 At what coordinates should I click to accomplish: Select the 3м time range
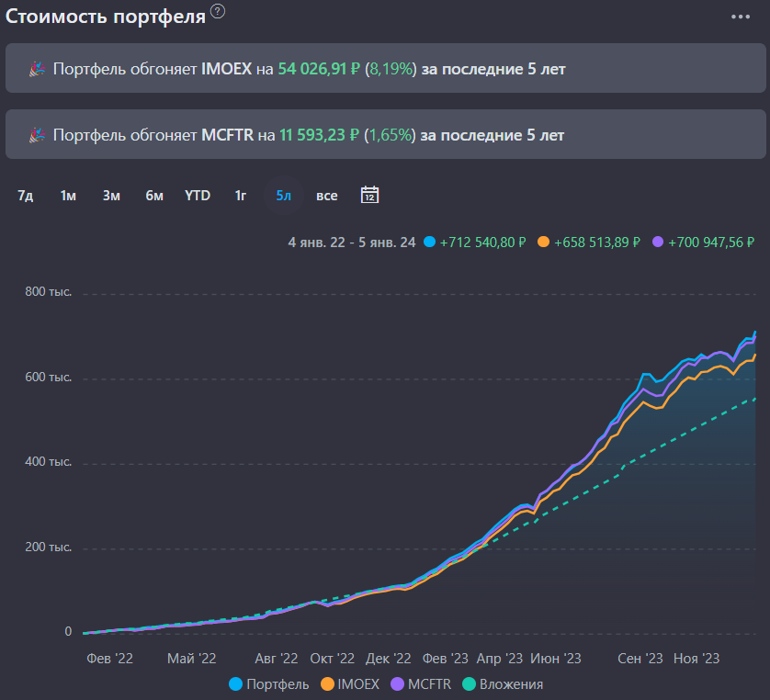tap(111, 196)
